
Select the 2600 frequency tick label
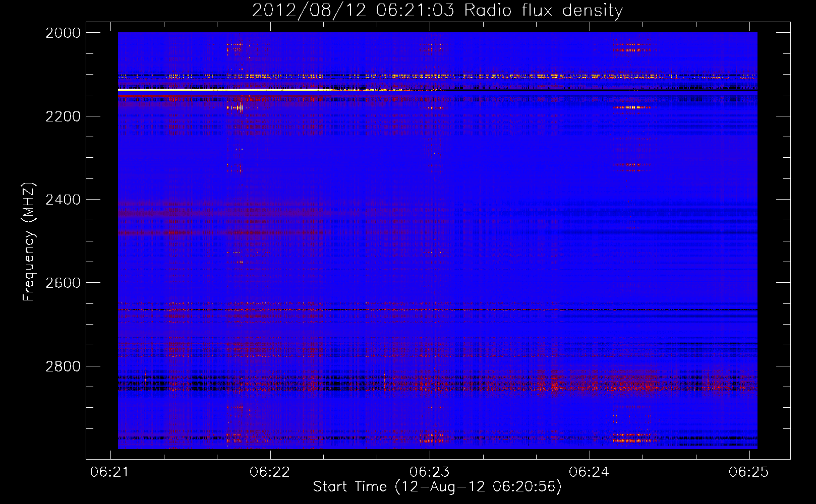click(63, 283)
